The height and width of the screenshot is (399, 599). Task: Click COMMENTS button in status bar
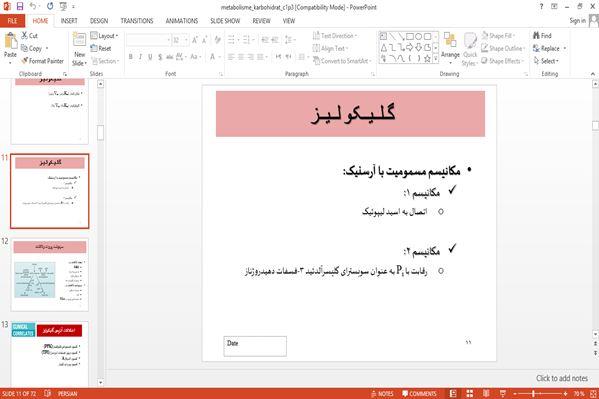point(419,394)
